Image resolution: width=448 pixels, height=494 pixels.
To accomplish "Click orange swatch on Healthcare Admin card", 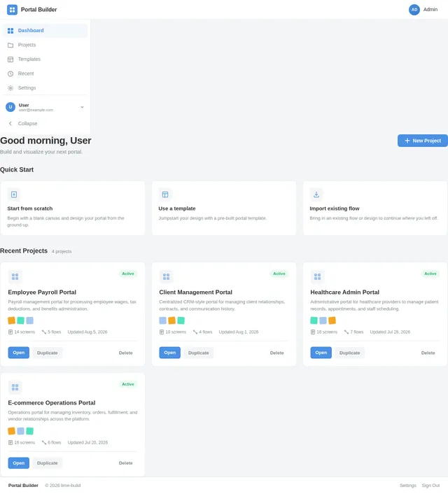I will click(x=332, y=320).
